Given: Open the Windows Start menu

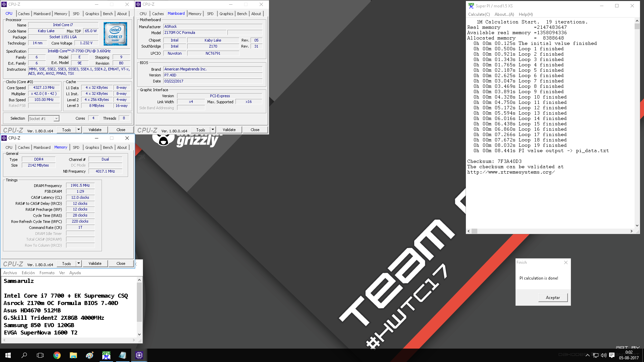Looking at the screenshot, I should pyautogui.click(x=8, y=355).
